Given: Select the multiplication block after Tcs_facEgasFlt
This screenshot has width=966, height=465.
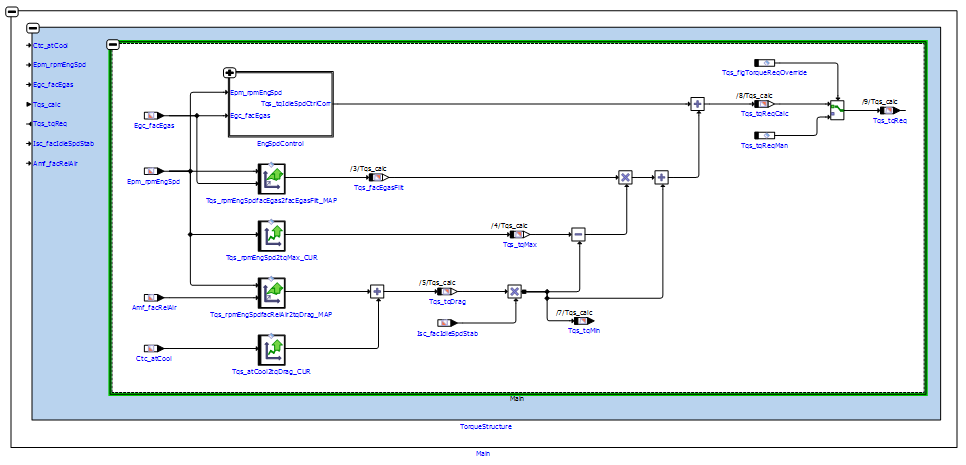Looking at the screenshot, I should [x=625, y=177].
